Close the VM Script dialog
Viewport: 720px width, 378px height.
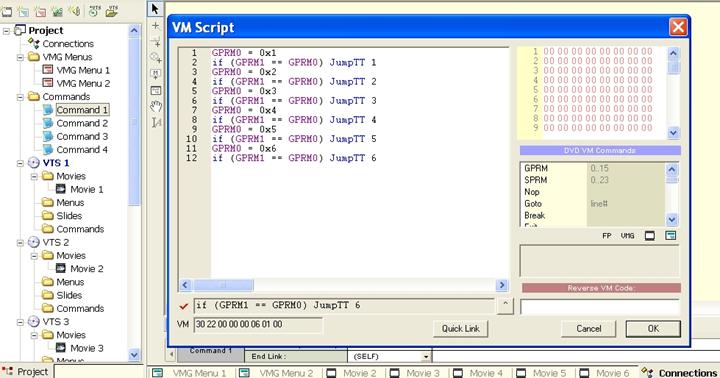coord(678,27)
